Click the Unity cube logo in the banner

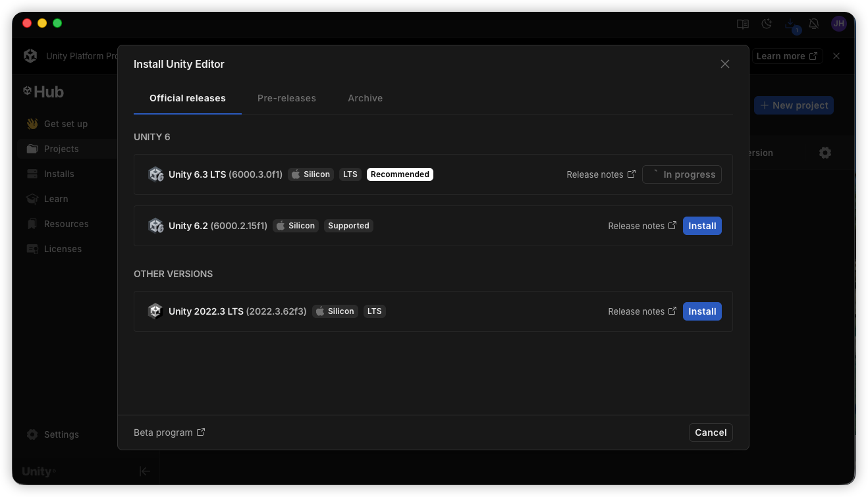coord(30,56)
